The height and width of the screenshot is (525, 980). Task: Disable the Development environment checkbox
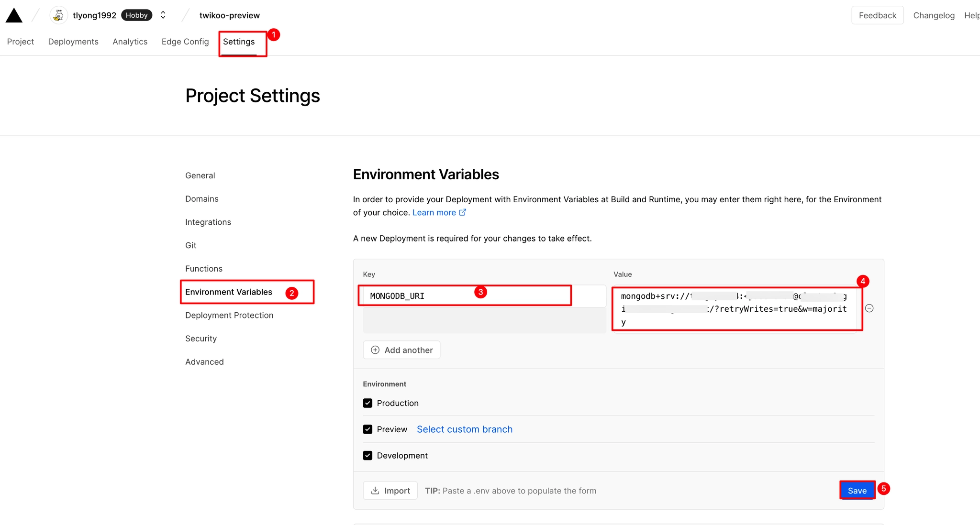[x=367, y=456]
